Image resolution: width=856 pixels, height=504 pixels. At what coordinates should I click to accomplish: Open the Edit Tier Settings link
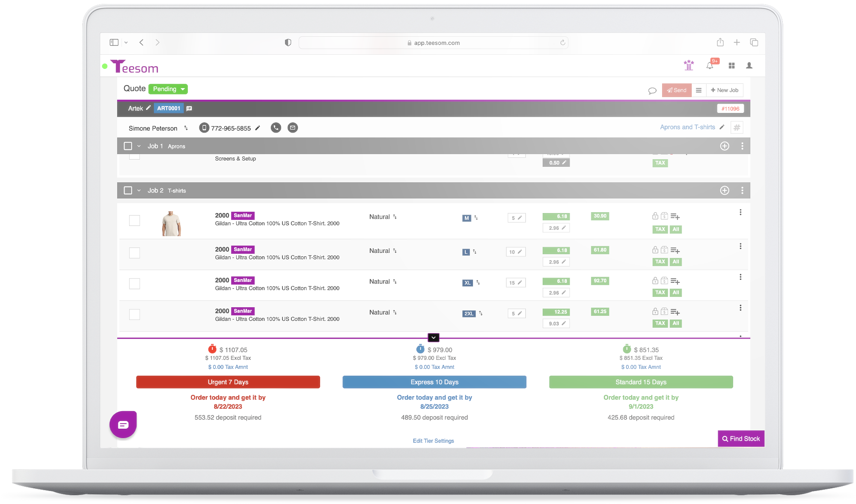[433, 441]
